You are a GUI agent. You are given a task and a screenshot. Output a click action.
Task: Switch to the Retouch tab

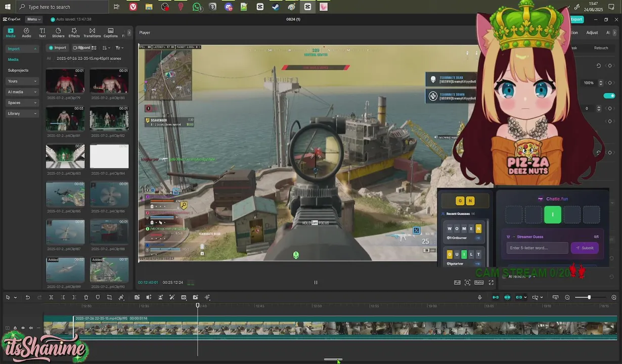[x=601, y=48]
